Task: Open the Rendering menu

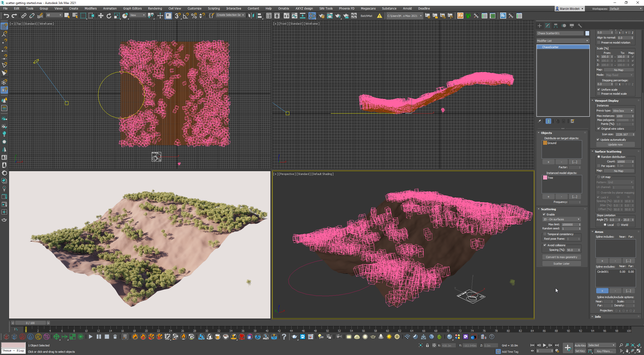Action: click(155, 9)
